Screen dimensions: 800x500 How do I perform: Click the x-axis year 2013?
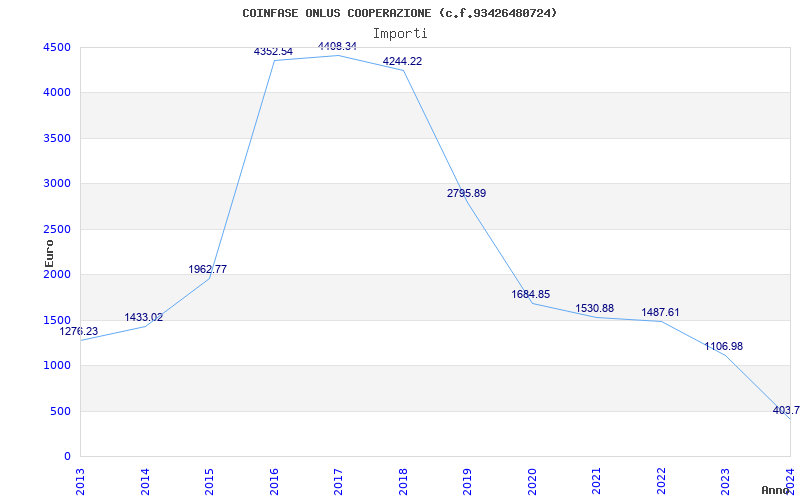pos(81,482)
